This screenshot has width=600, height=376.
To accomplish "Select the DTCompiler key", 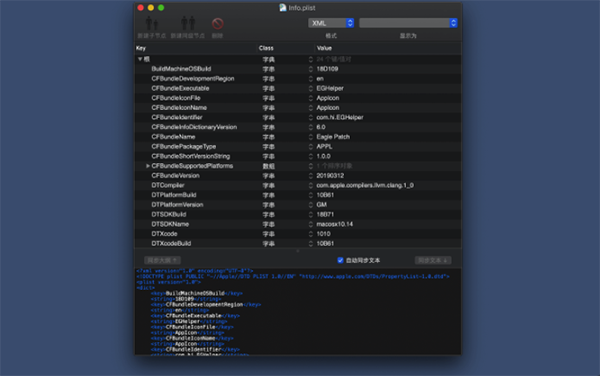I will click(x=168, y=185).
